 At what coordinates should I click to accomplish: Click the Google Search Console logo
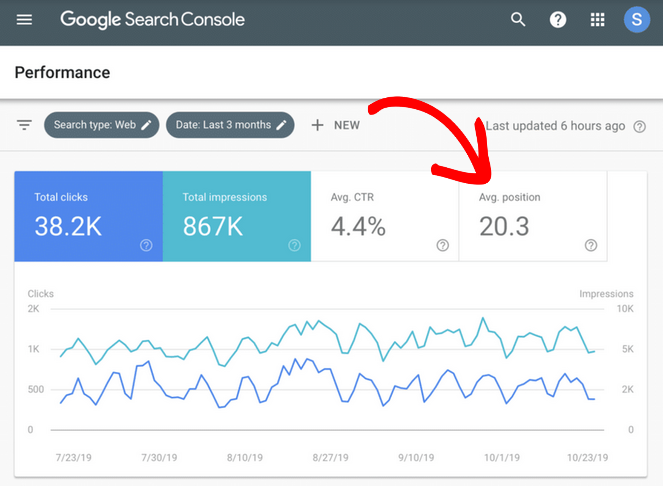coord(152,20)
